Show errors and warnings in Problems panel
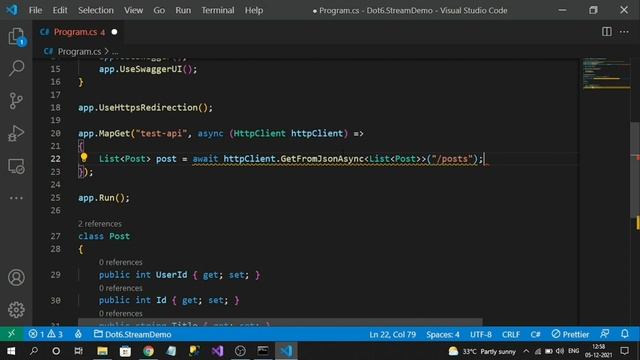 (45, 334)
